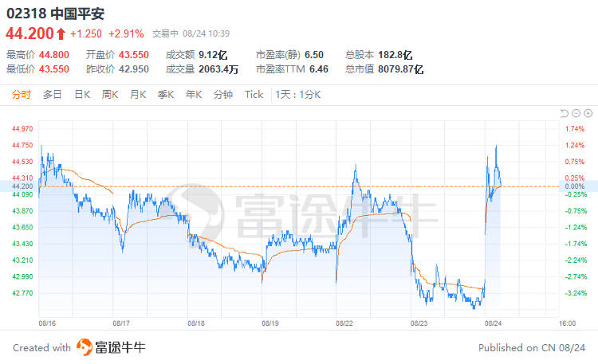Click the current price 44.200
The width and height of the screenshot is (598, 364).
point(30,33)
